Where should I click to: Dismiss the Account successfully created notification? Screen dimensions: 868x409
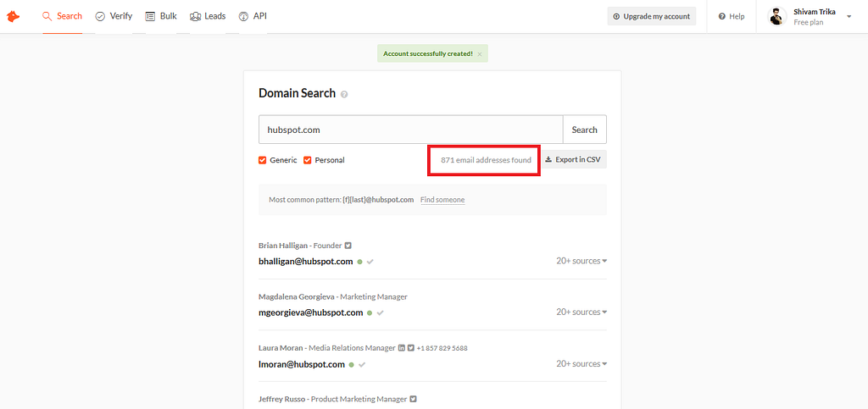tap(480, 53)
